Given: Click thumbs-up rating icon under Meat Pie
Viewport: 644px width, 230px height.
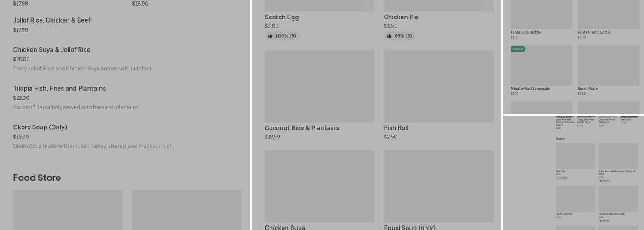Looking at the screenshot, I should click(x=558, y=178).
